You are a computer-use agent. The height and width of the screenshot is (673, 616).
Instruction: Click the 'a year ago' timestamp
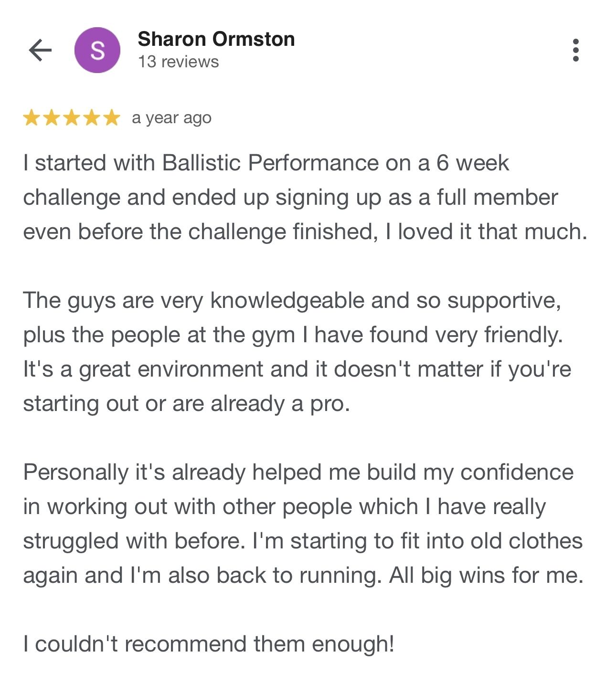[171, 118]
